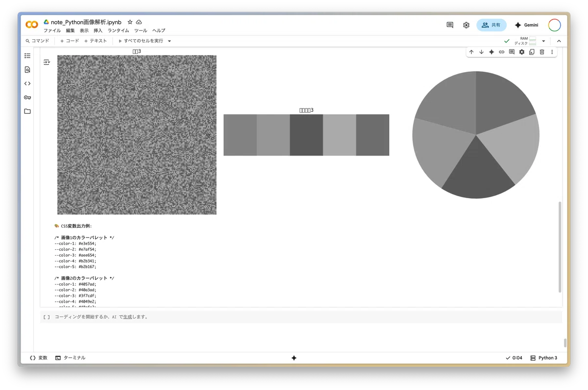This screenshot has width=588, height=390.
Task: Click the cloud save status icon
Action: [139, 22]
